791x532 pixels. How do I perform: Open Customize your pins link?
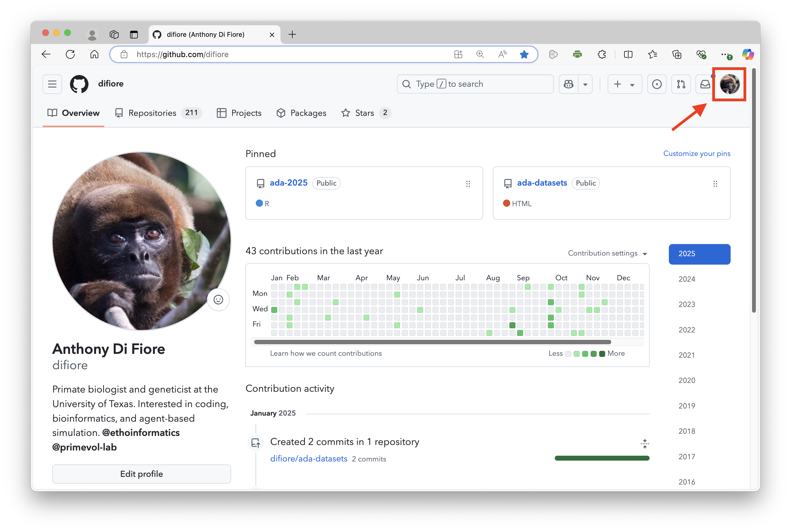[x=697, y=154]
